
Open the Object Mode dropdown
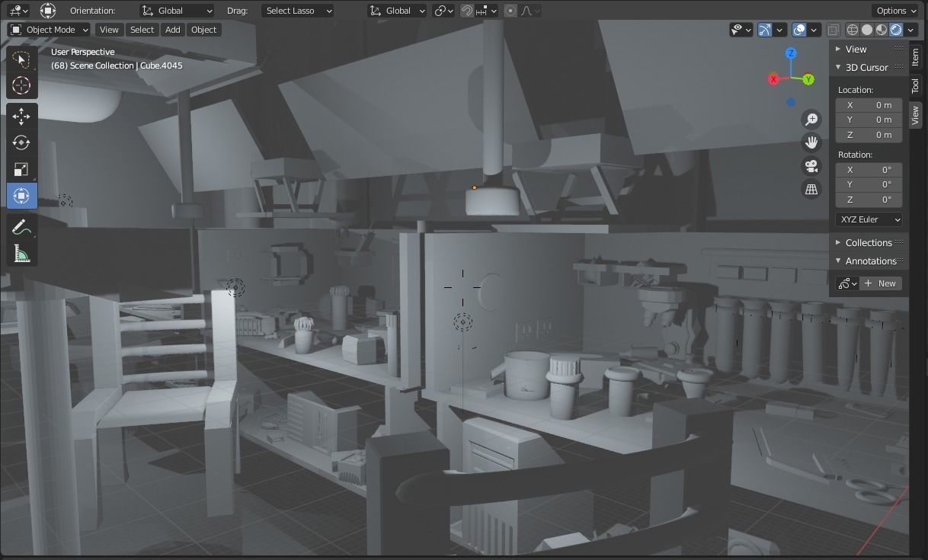pos(49,30)
